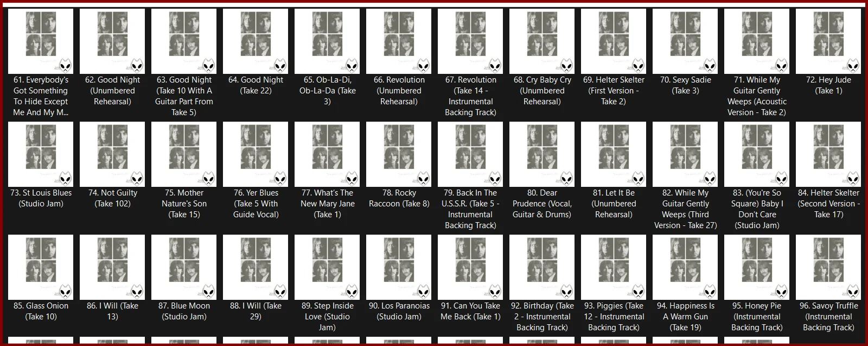Open cover for 89. Step Inside Love
The height and width of the screenshot is (346, 868).
point(327,267)
